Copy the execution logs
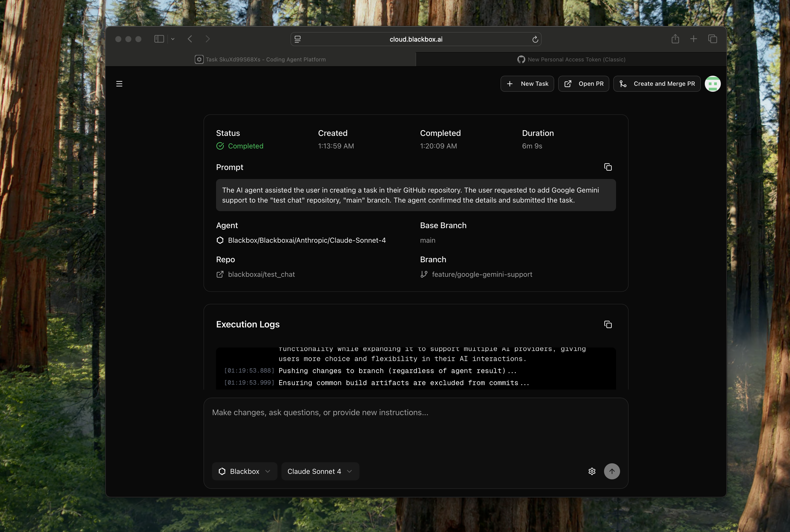The image size is (790, 532). point(608,324)
